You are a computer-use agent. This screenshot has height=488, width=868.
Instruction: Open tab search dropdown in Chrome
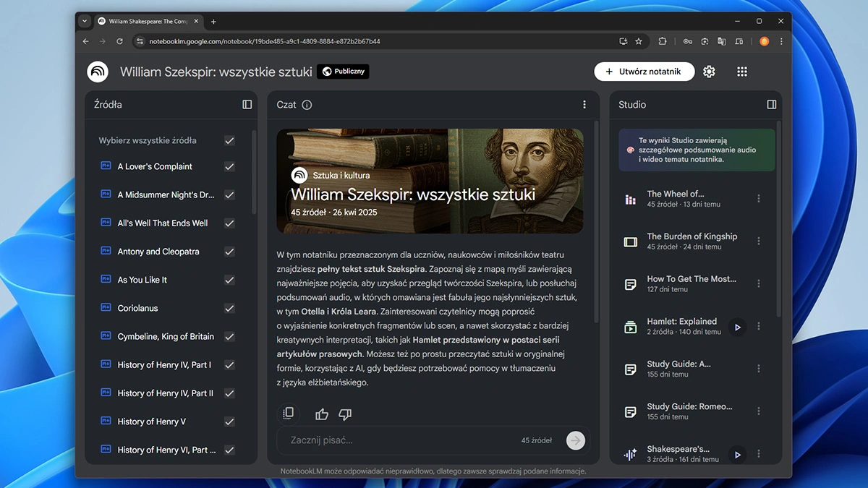pos(85,22)
